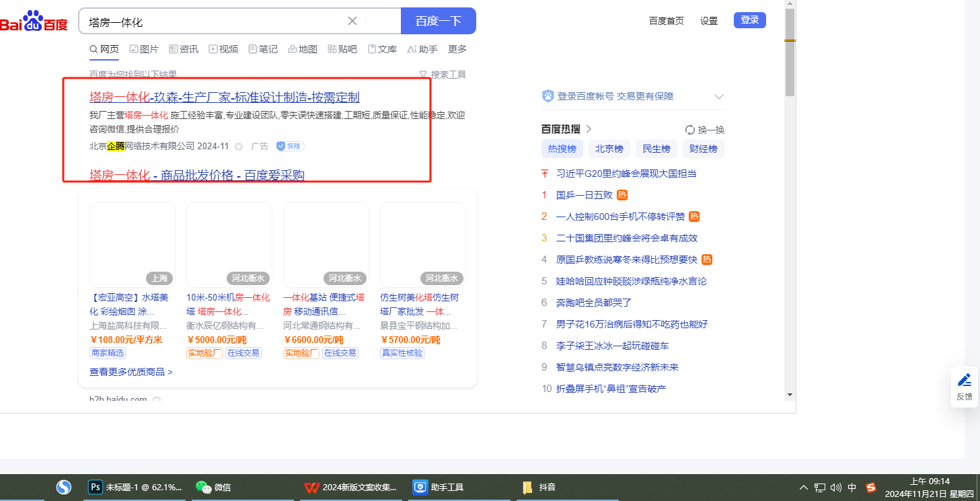
Task: Show hidden system tray icons
Action: pos(804,488)
